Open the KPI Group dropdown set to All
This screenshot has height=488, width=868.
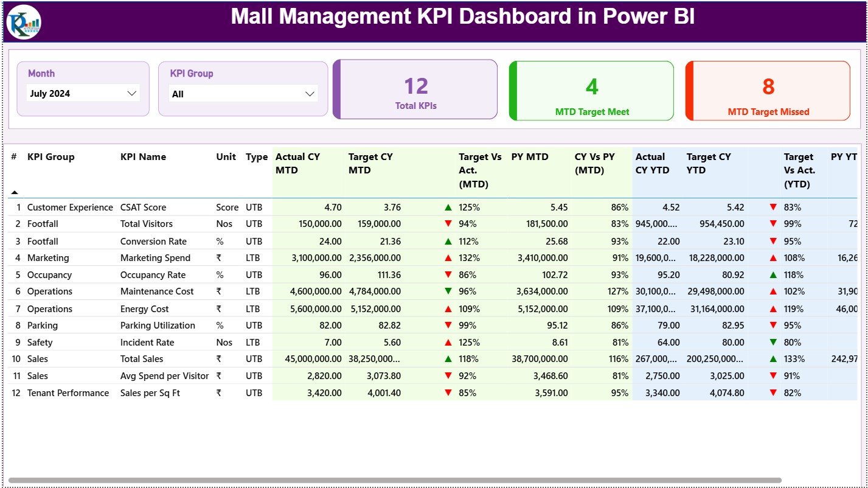pyautogui.click(x=243, y=93)
